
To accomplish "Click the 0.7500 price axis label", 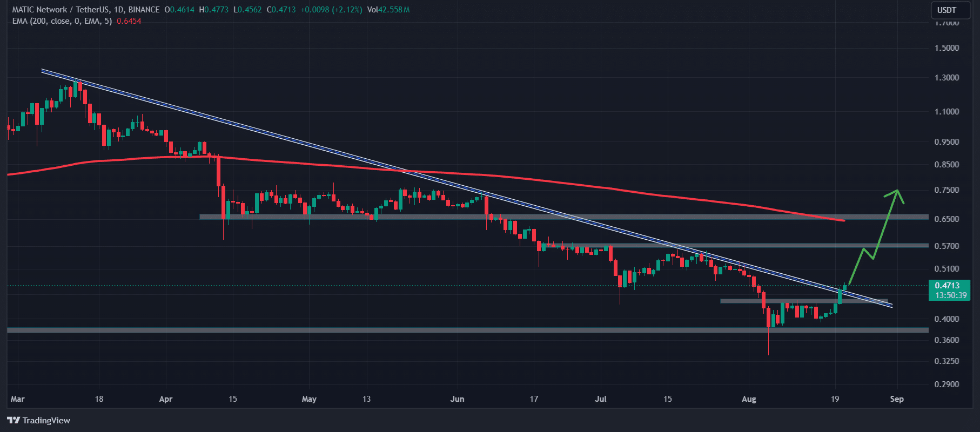I will point(947,190).
